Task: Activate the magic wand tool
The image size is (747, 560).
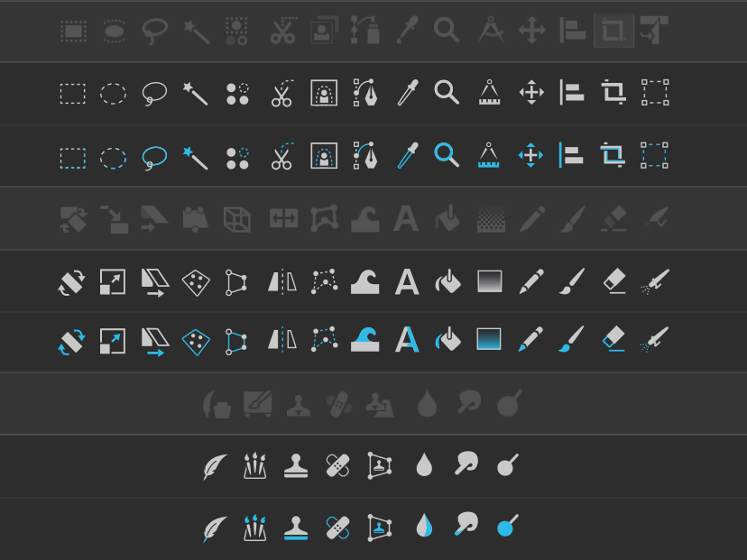Action: coord(196,93)
